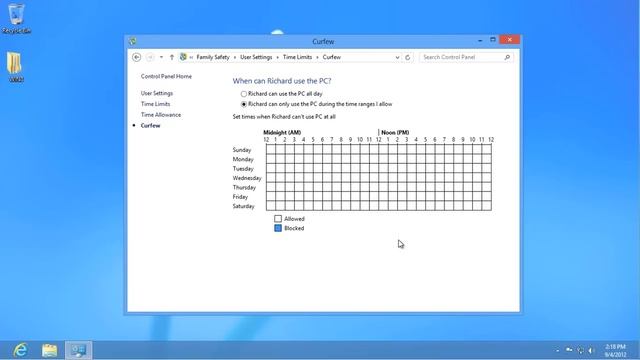
Task: Click the Allowed legend swatch
Action: pyautogui.click(x=278, y=219)
